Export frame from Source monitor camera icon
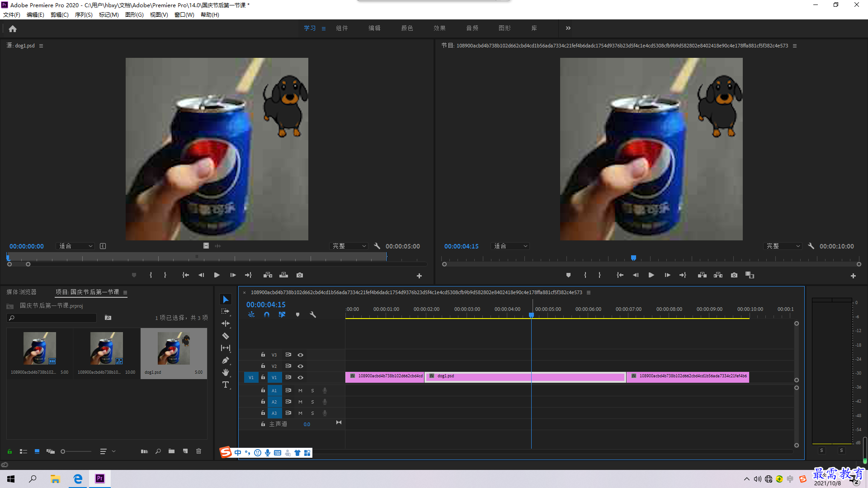This screenshot has height=488, width=868. click(x=300, y=275)
